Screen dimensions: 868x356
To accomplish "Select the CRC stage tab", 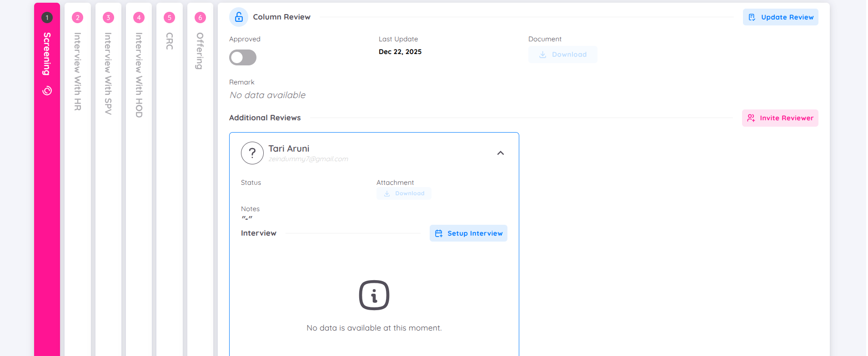I will [169, 41].
